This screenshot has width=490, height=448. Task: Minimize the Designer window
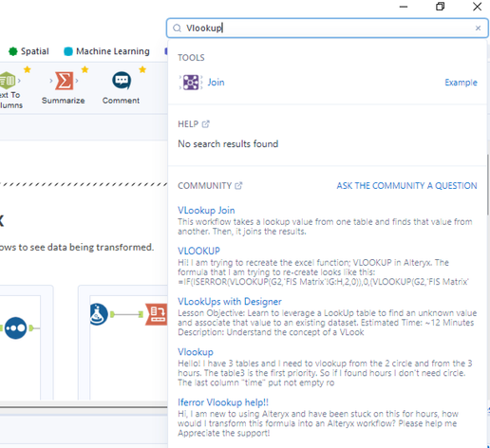(x=404, y=7)
